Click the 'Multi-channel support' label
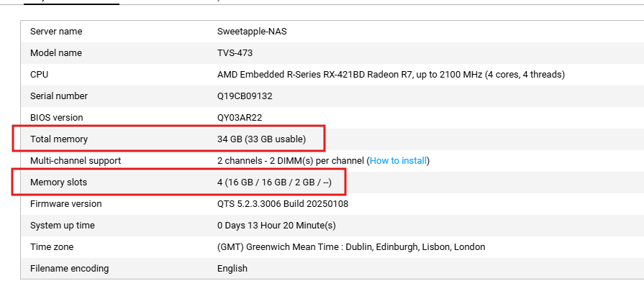 click(x=76, y=161)
